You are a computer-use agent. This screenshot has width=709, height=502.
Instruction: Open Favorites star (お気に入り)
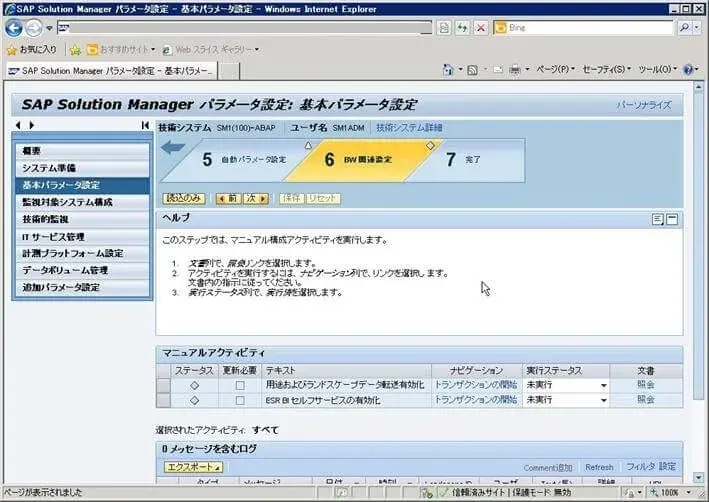pyautogui.click(x=32, y=49)
